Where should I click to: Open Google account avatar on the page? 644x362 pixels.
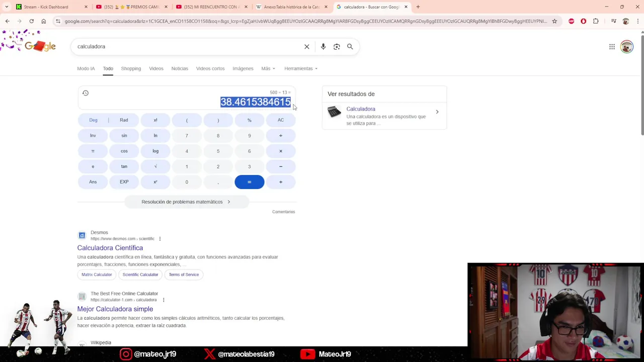tap(626, 47)
